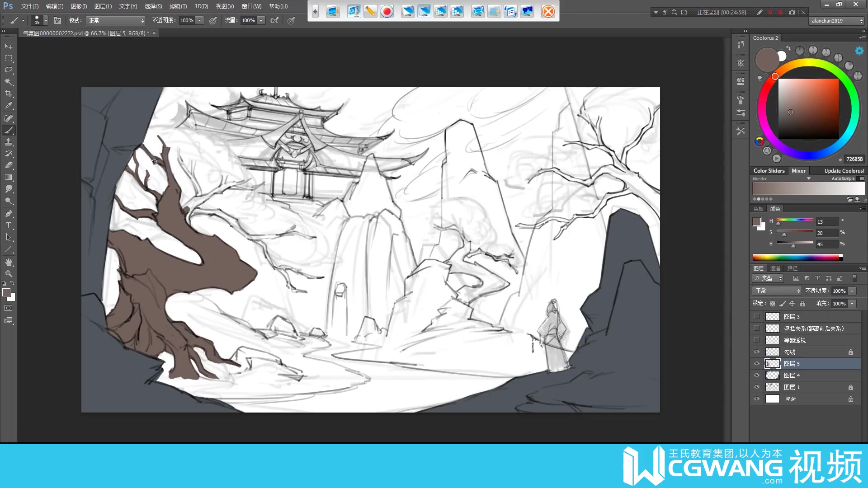868x488 pixels.
Task: Show the 等距透视 layer
Action: pyautogui.click(x=757, y=340)
